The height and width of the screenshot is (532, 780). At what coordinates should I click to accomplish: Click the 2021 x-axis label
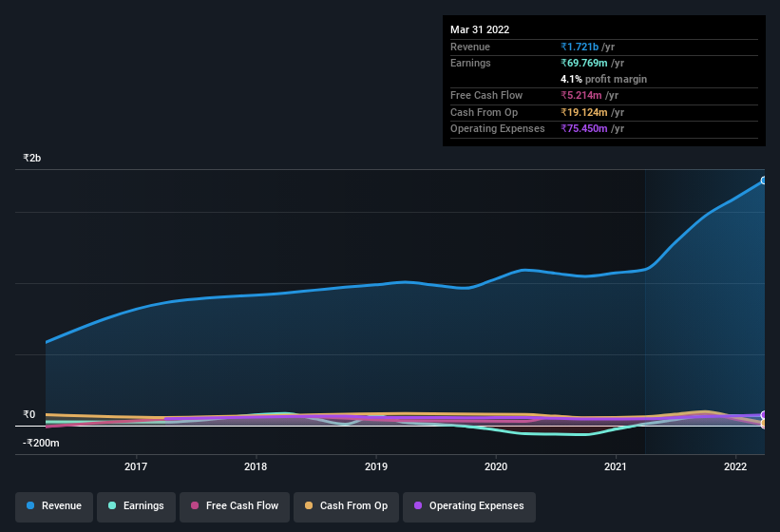(x=616, y=466)
